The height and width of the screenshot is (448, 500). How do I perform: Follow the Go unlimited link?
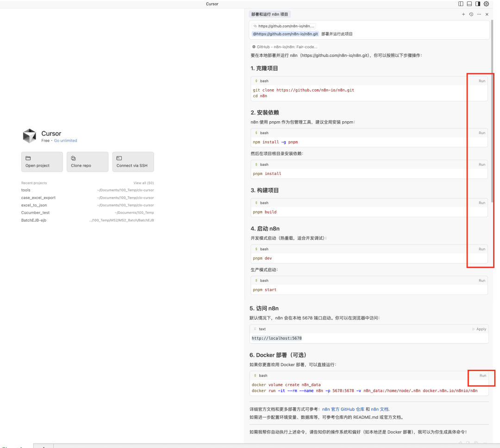click(x=65, y=141)
